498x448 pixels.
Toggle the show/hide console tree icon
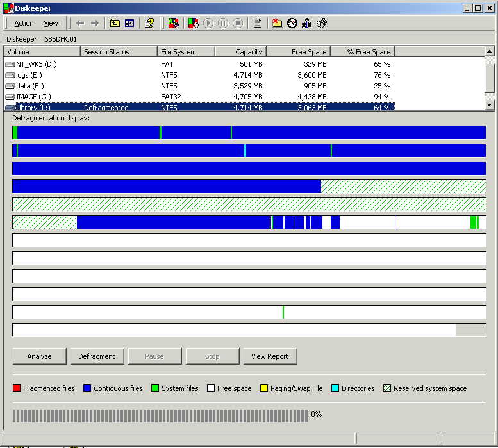pos(129,23)
